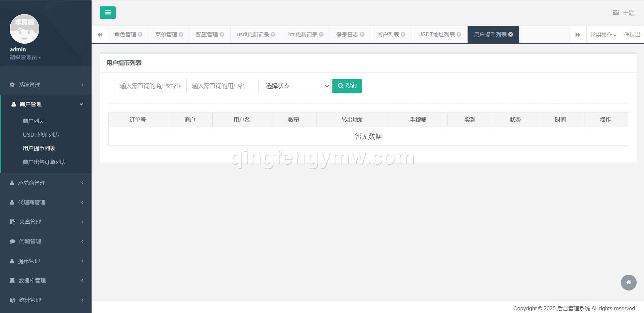The height and width of the screenshot is (313, 644).
Task: Open the 常用操作 dropdown menu
Action: click(x=603, y=35)
